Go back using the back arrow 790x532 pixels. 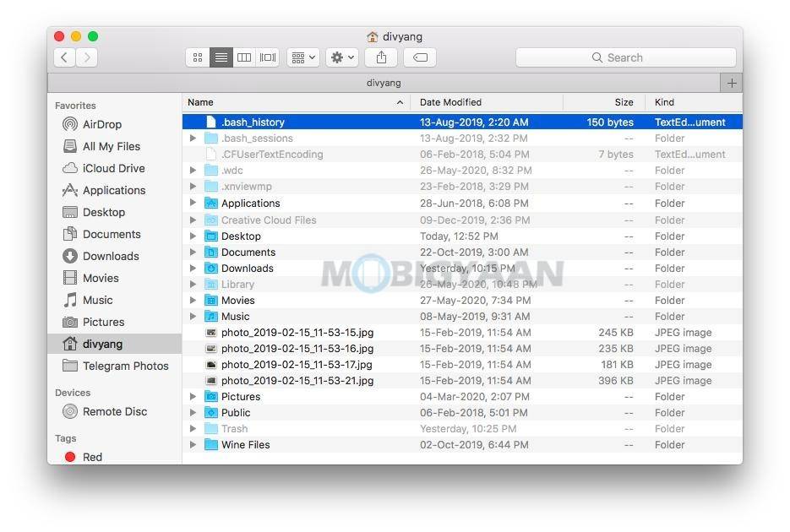click(64, 57)
